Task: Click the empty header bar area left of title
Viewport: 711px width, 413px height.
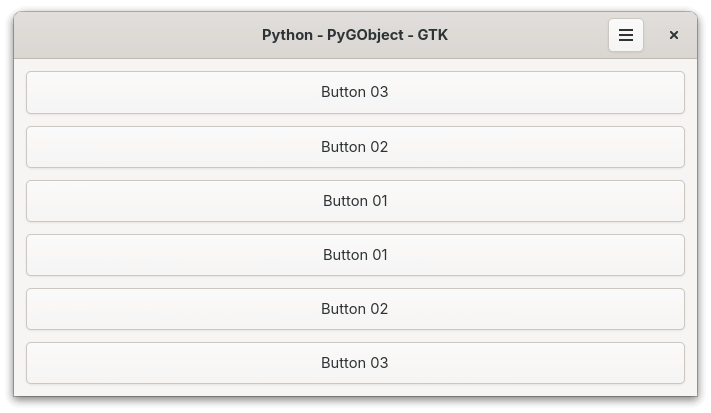Action: (130, 35)
